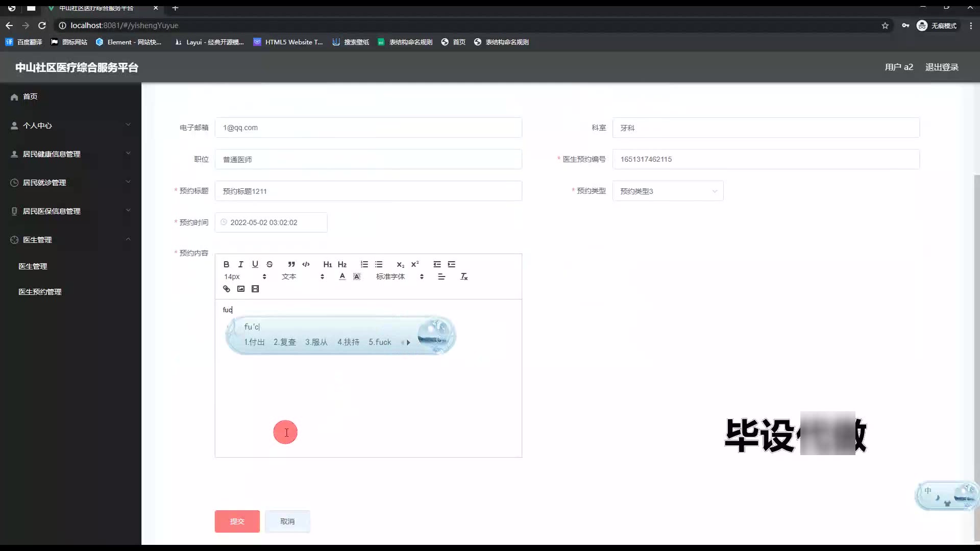Open the 预约类型 dropdown
The width and height of the screenshot is (980, 551).
click(x=667, y=191)
